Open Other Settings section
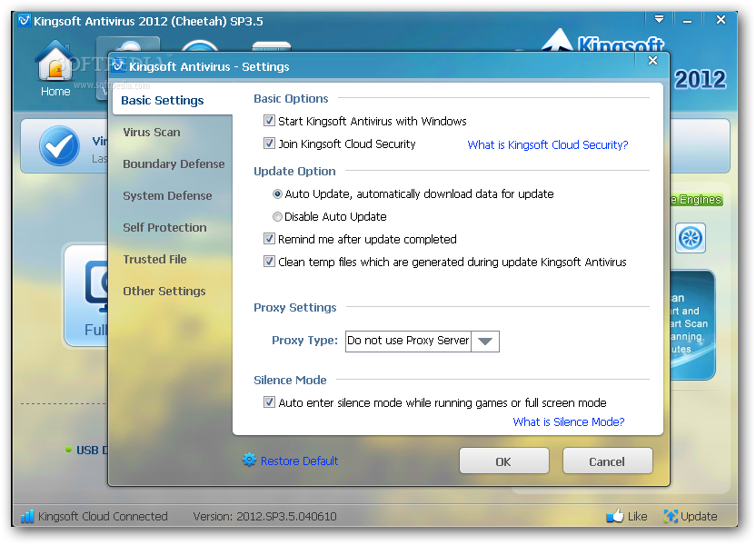 (x=164, y=291)
